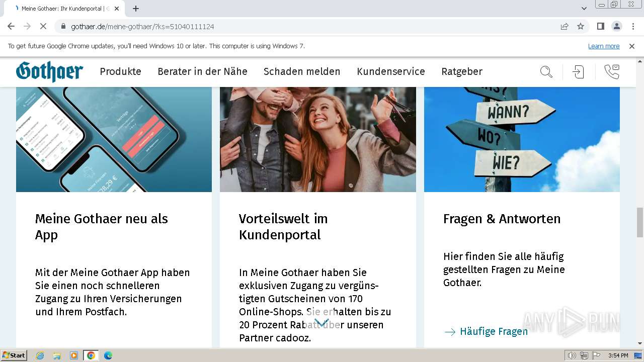Toggle browser side panel icon
Viewport: 644px width, 362px height.
(x=600, y=26)
